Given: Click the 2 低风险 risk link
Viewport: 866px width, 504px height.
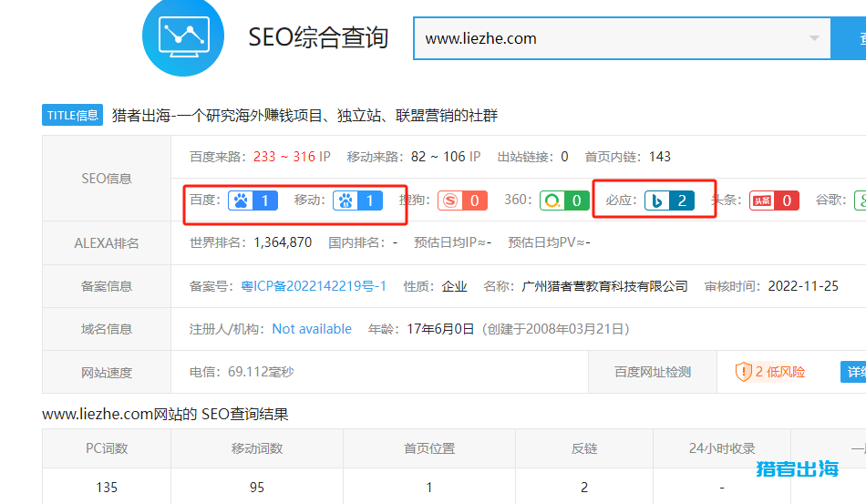Looking at the screenshot, I should 779,372.
